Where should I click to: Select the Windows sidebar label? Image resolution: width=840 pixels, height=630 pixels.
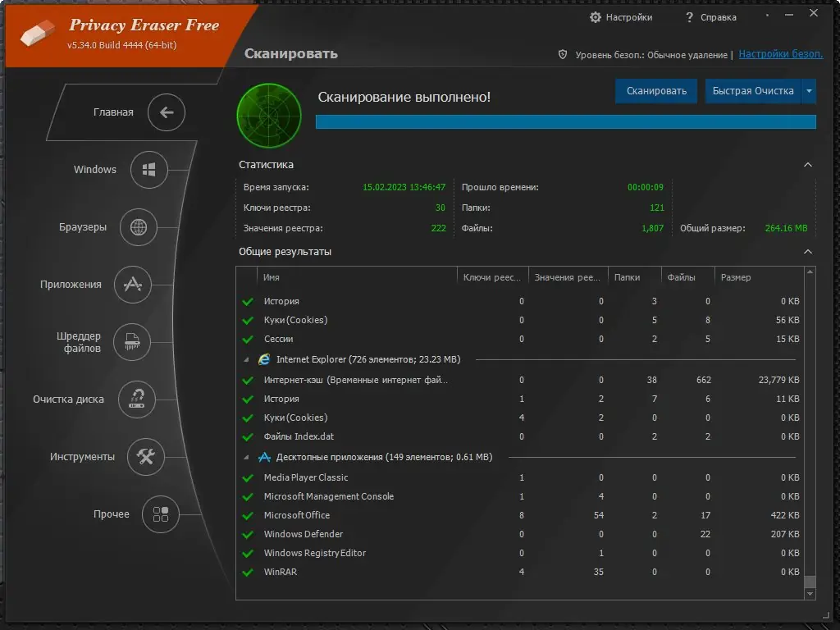click(95, 169)
